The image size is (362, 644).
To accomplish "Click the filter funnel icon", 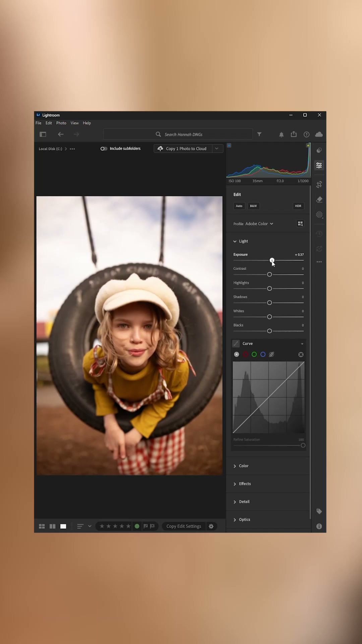I will tap(259, 134).
